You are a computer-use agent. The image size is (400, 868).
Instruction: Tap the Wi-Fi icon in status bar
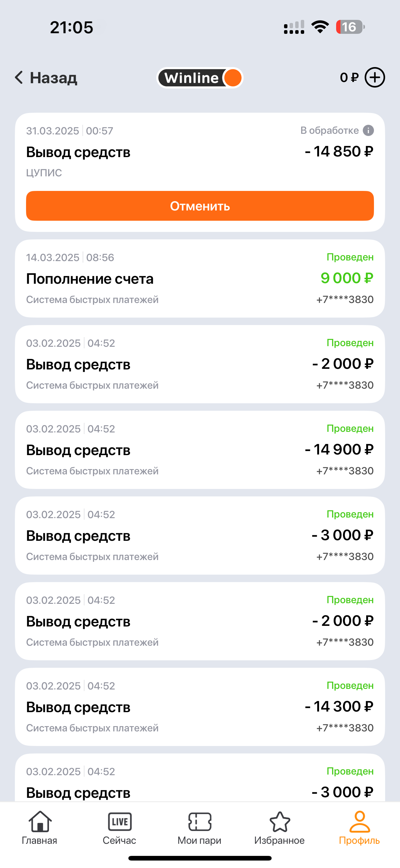click(320, 27)
